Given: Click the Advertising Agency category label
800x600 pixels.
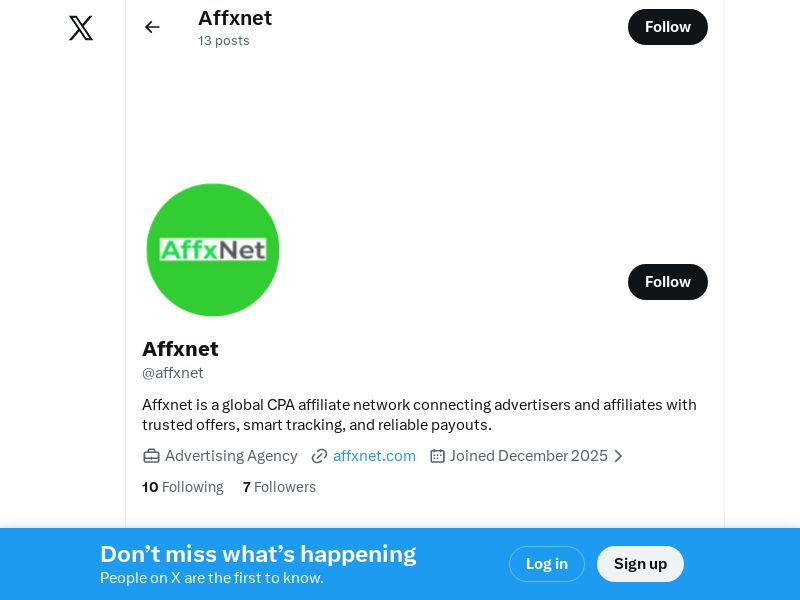Looking at the screenshot, I should 231,456.
